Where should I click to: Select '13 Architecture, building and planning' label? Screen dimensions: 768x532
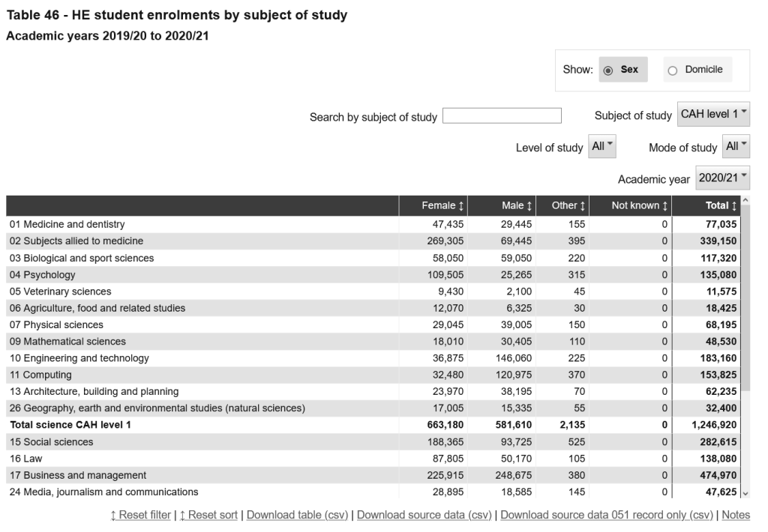(94, 391)
